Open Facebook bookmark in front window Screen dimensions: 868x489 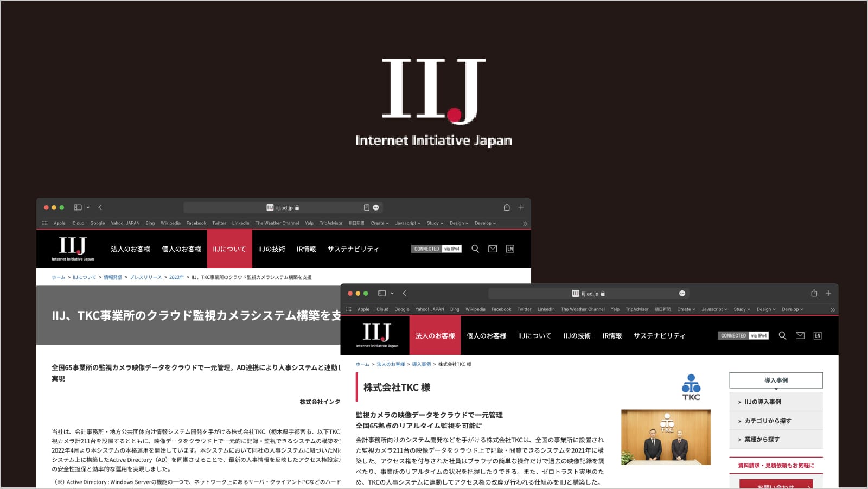click(x=501, y=309)
